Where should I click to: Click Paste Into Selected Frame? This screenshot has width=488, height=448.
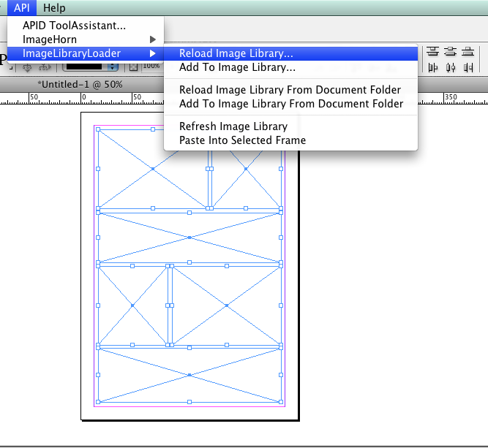(242, 140)
